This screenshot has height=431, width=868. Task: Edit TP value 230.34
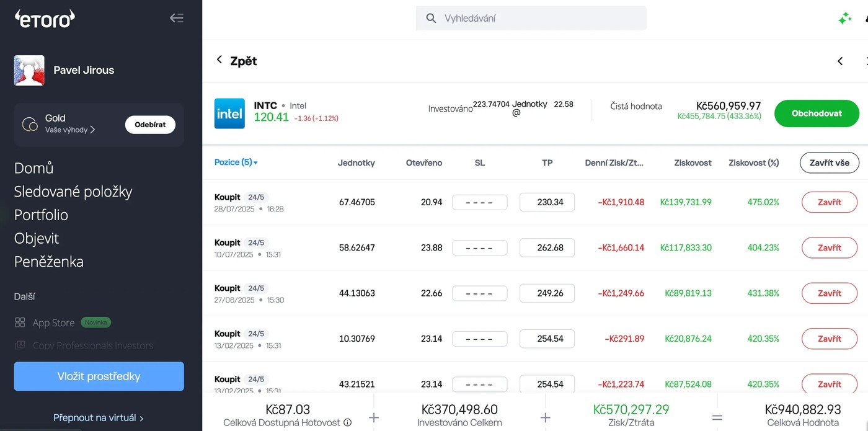[x=547, y=202]
